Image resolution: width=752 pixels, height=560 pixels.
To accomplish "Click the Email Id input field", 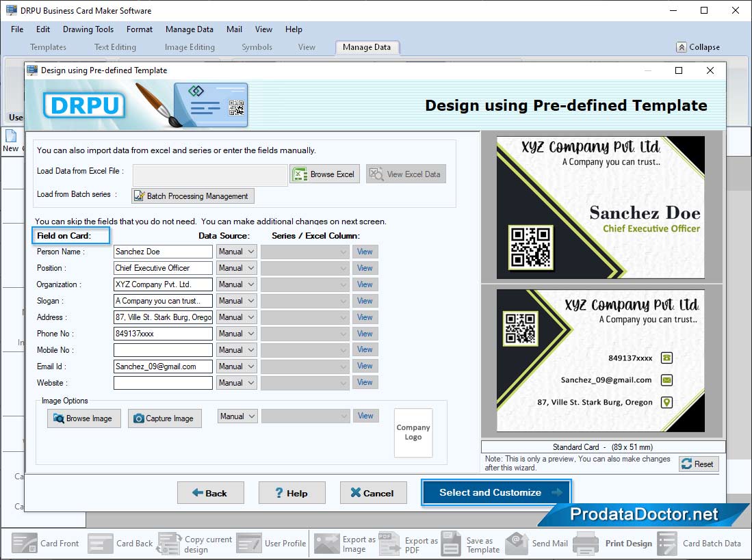I will 163,366.
